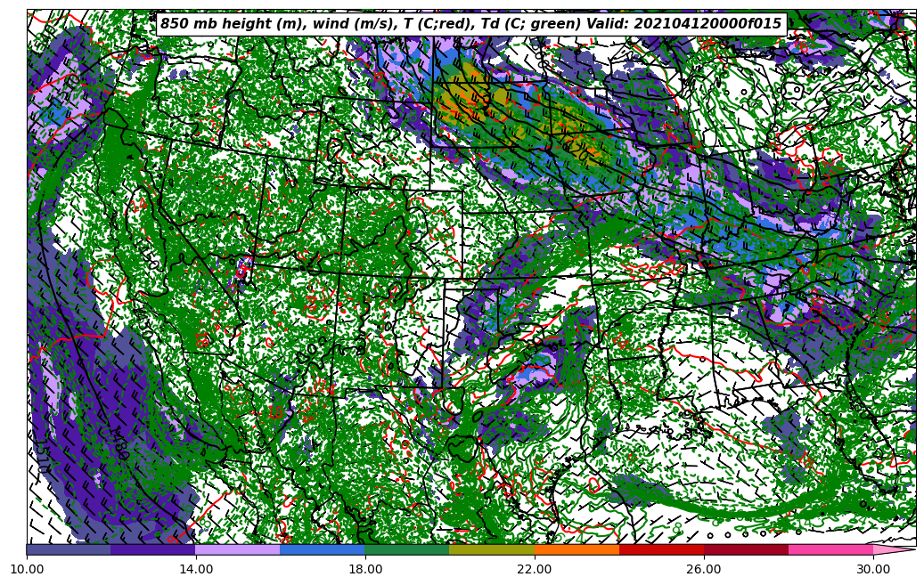Viewport: 924px width, 585px height.
Task: Select the orange 22–24 colorbar segment
Action: tap(576, 549)
